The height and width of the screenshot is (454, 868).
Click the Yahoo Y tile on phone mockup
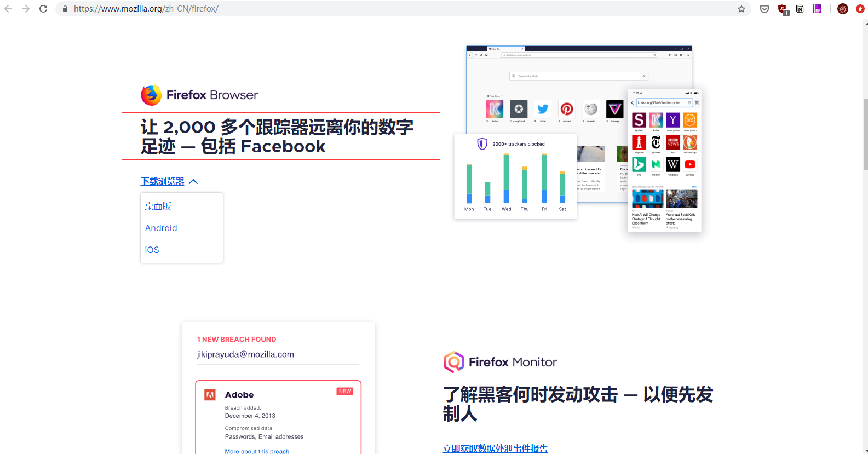pos(673,120)
